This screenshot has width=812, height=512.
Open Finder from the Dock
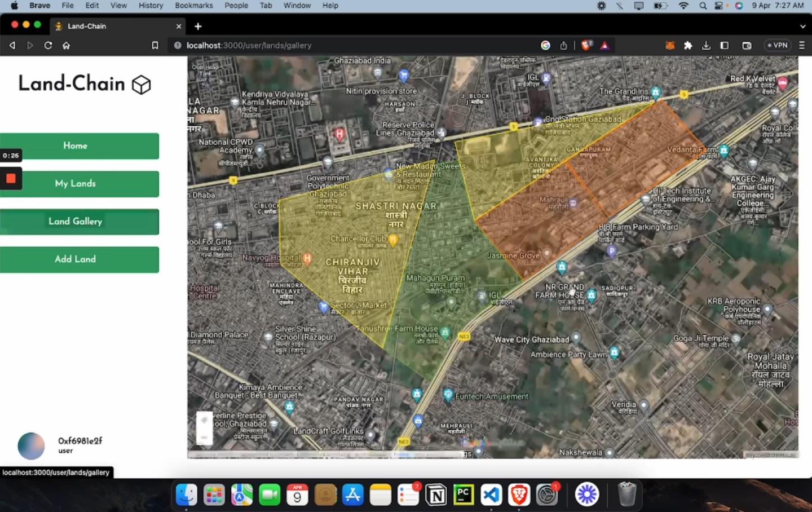point(186,495)
